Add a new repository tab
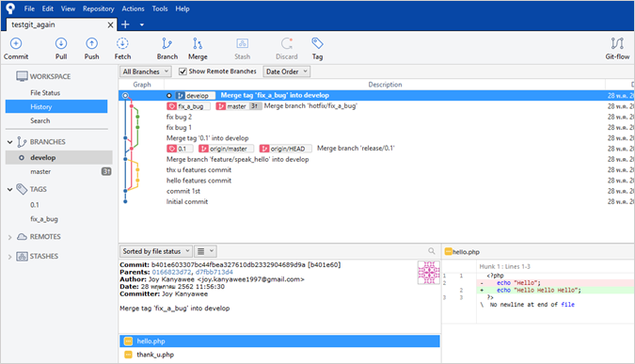 click(125, 24)
